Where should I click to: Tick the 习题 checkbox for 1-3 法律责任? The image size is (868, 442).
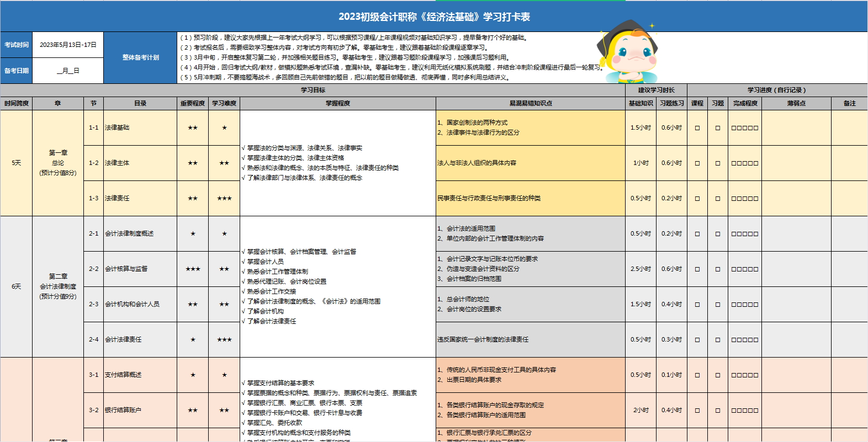click(x=718, y=199)
